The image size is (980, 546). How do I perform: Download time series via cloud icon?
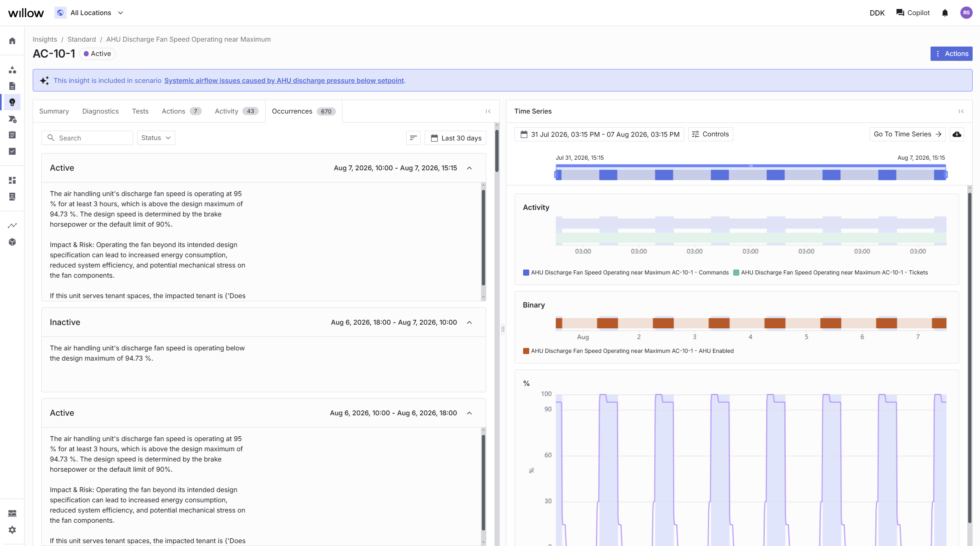coord(957,134)
